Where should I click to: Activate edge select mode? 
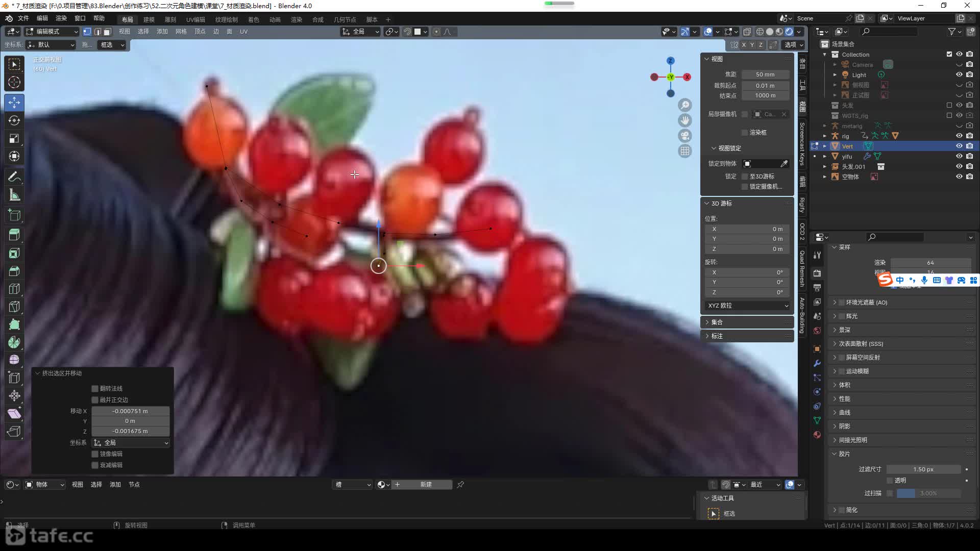coord(97,32)
